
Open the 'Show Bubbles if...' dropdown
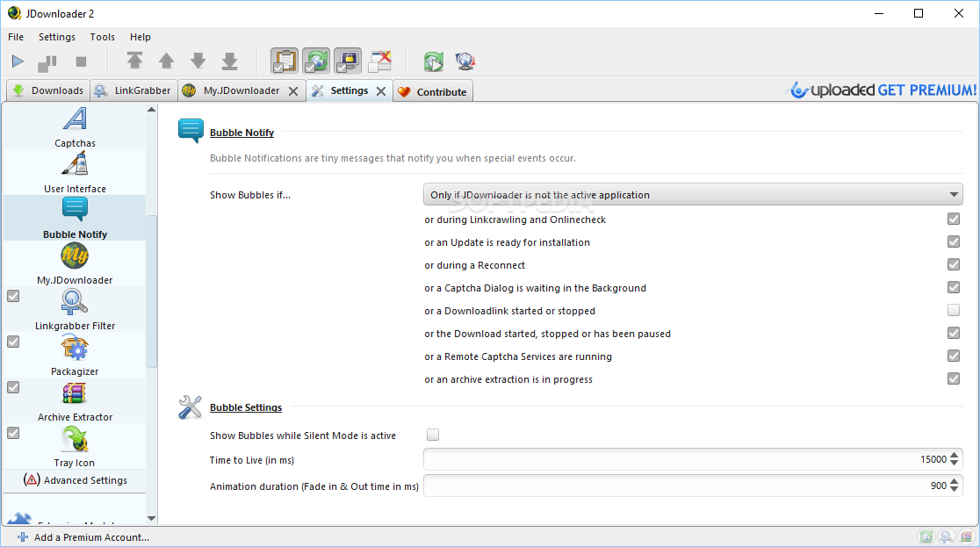coord(693,194)
